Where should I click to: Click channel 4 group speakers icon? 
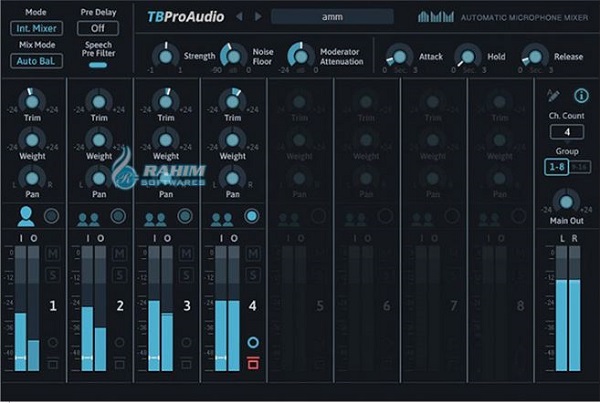click(x=222, y=219)
